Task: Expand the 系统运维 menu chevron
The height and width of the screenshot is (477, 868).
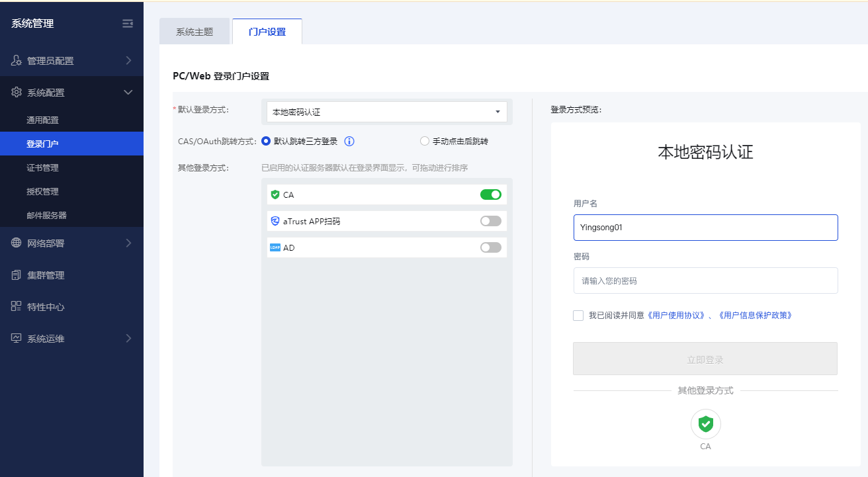Action: coord(128,339)
